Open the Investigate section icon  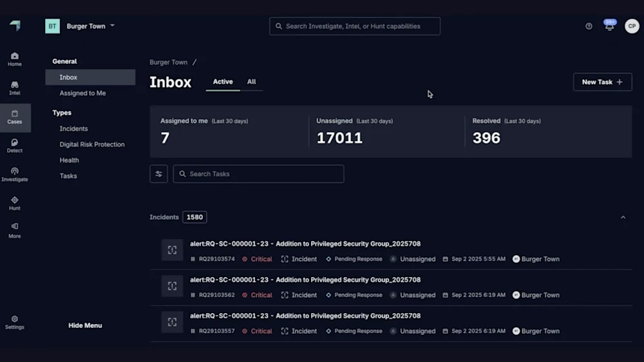[14, 174]
